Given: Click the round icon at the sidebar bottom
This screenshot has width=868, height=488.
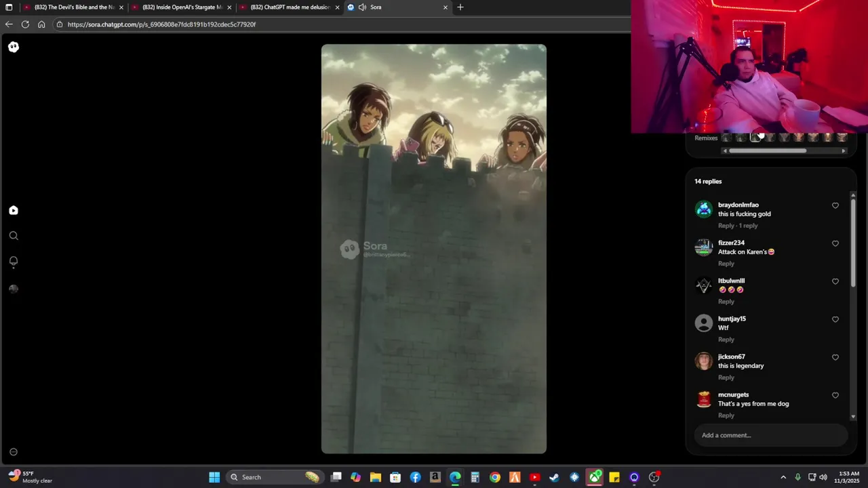Looking at the screenshot, I should click(x=14, y=452).
